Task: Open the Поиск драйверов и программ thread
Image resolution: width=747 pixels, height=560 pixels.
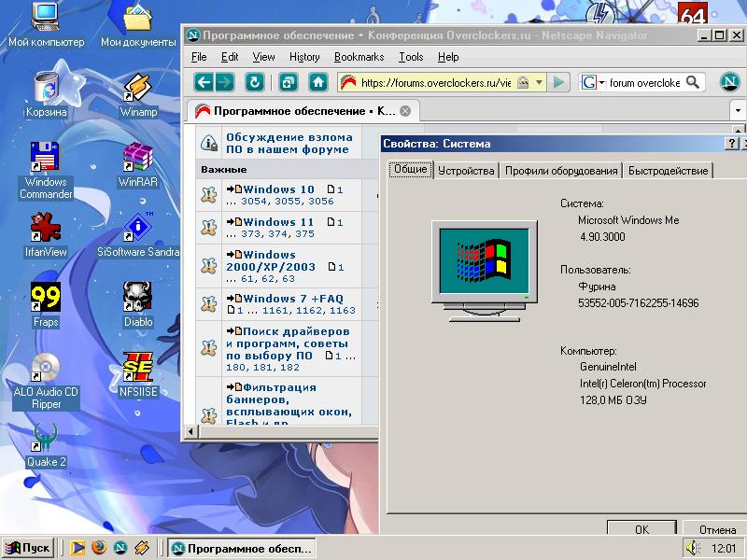Action: point(288,343)
